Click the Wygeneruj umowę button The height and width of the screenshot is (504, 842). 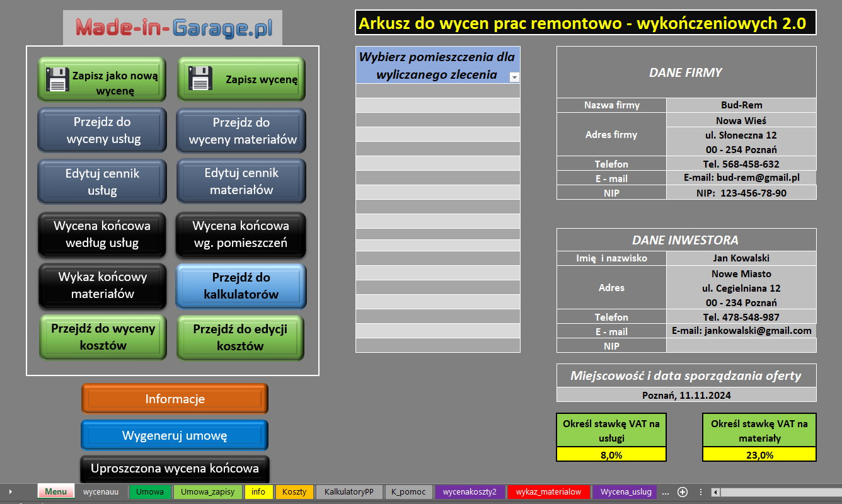click(175, 435)
